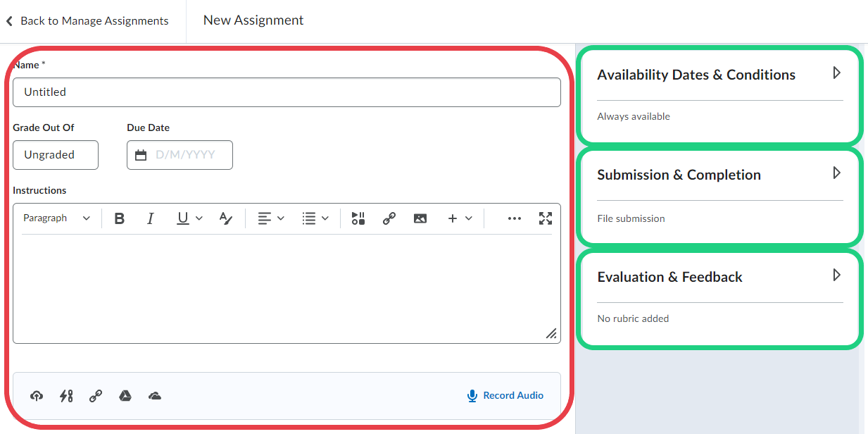Switch the editor to fullscreen mode
The width and height of the screenshot is (868, 434).
pyautogui.click(x=545, y=218)
